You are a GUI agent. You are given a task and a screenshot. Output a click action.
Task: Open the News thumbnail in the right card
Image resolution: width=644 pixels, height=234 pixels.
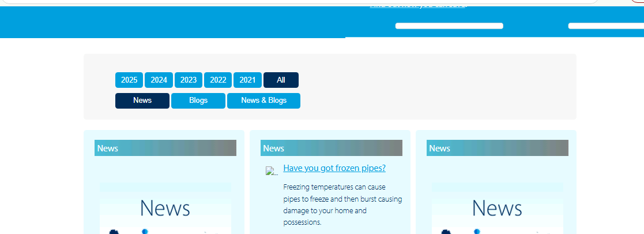point(497,209)
